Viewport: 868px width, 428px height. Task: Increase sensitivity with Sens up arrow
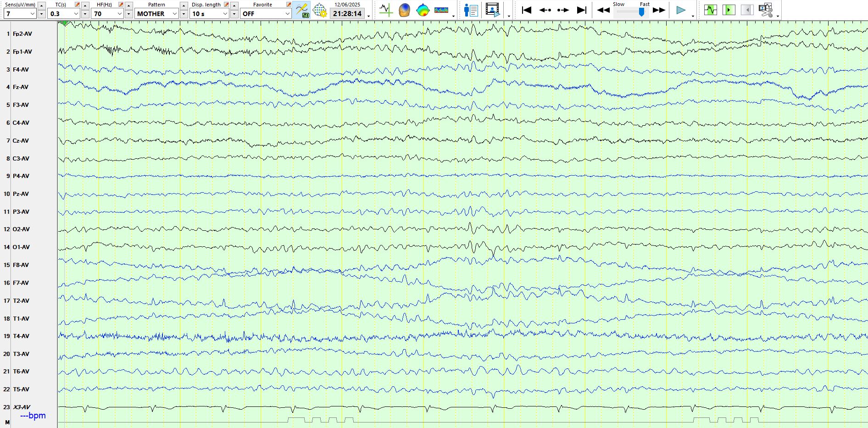[41, 6]
